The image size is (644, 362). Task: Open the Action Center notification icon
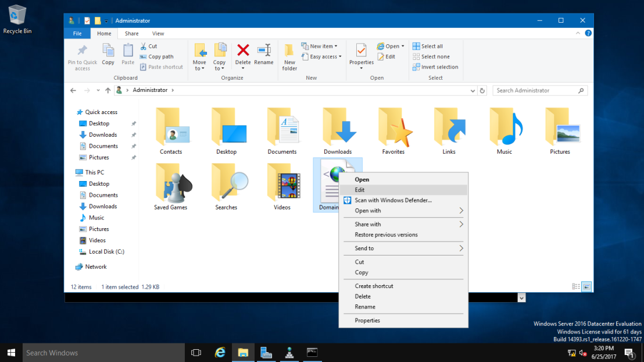pos(629,353)
